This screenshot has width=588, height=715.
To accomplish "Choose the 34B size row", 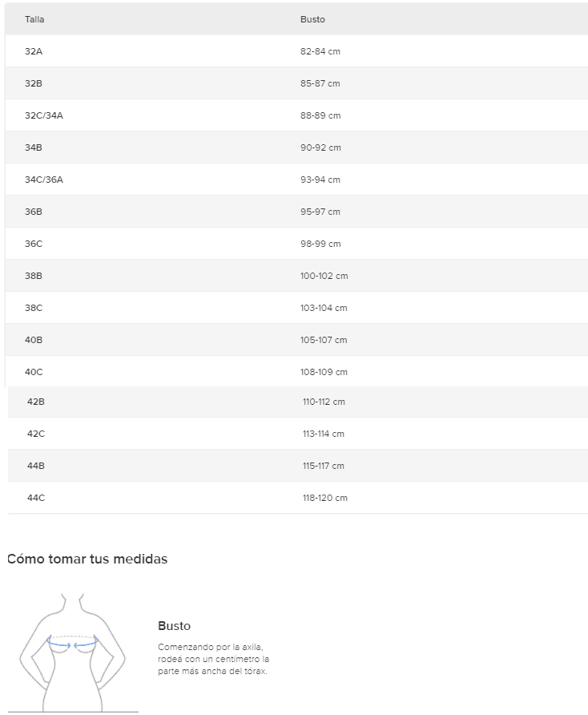I will [x=34, y=147].
